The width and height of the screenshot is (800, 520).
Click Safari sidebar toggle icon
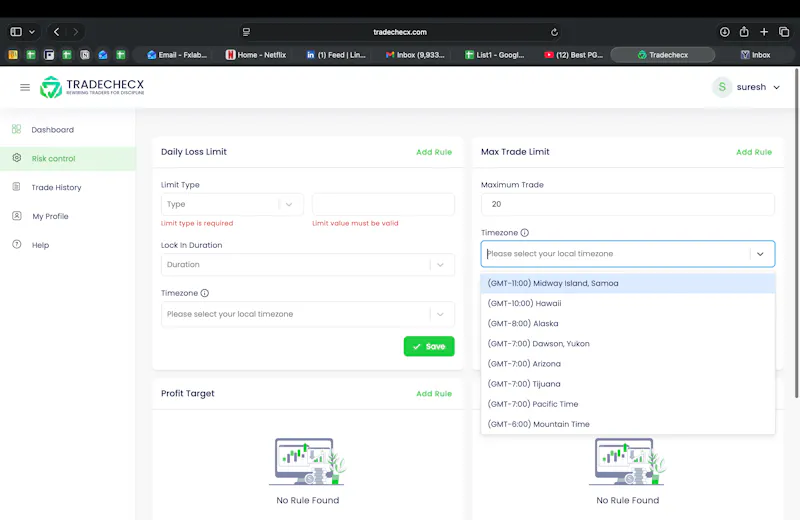16,32
